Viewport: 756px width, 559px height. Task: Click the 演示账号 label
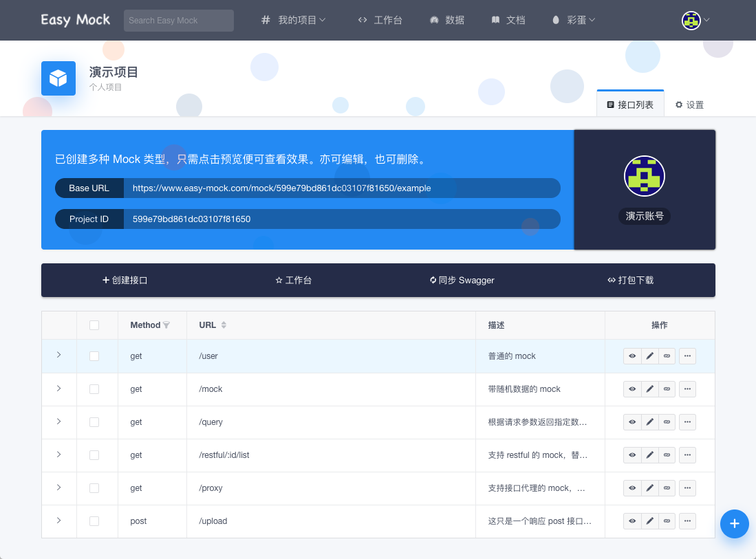(644, 216)
